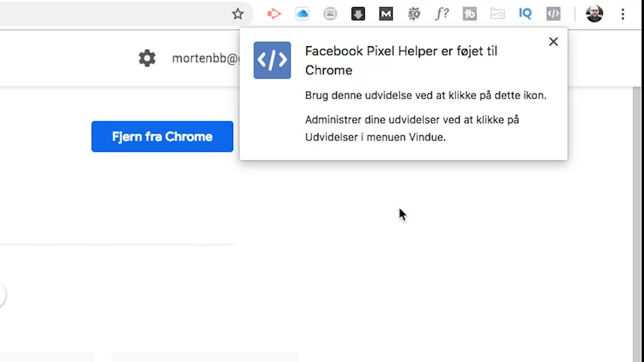Click the red arrow extension icon
Screen dimensions: 644x362
(x=274, y=14)
